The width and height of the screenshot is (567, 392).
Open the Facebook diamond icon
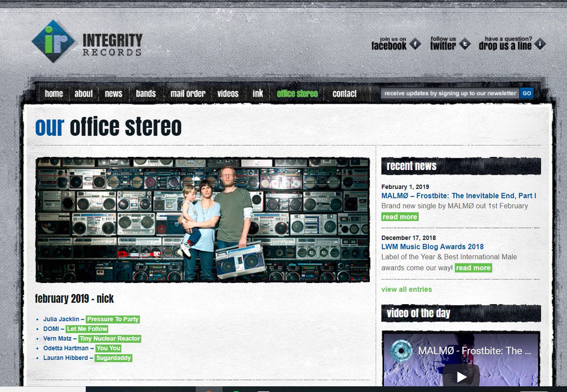point(415,44)
